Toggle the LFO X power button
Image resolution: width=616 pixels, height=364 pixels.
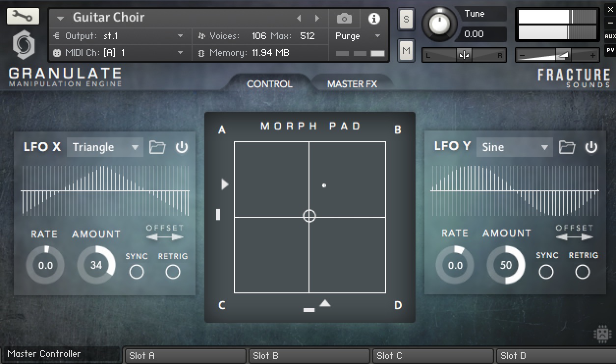point(182,147)
